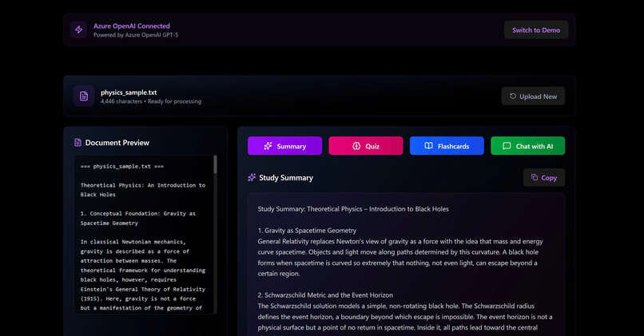Click the 'Azure OpenAI Connected' status text
The height and width of the screenshot is (336, 644).
point(131,26)
